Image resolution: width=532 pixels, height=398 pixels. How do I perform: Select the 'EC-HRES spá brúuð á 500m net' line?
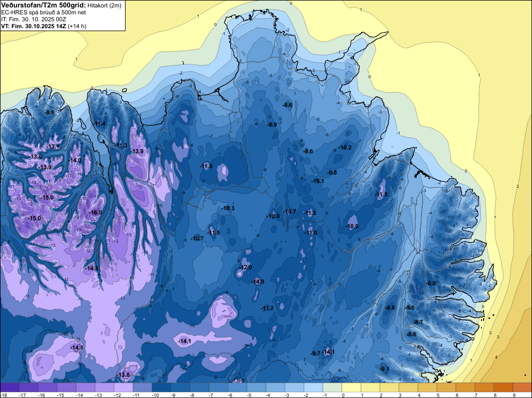coord(44,13)
